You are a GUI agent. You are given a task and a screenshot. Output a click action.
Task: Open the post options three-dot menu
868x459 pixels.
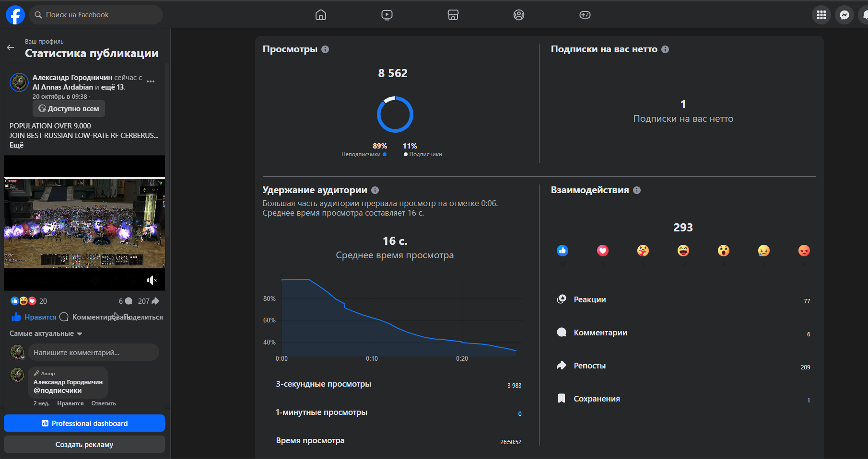(x=151, y=81)
